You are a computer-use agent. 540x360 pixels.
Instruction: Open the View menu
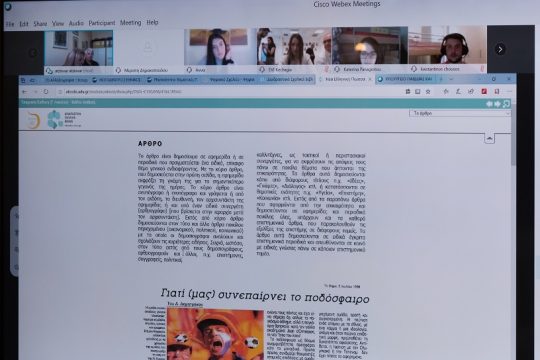click(x=58, y=23)
